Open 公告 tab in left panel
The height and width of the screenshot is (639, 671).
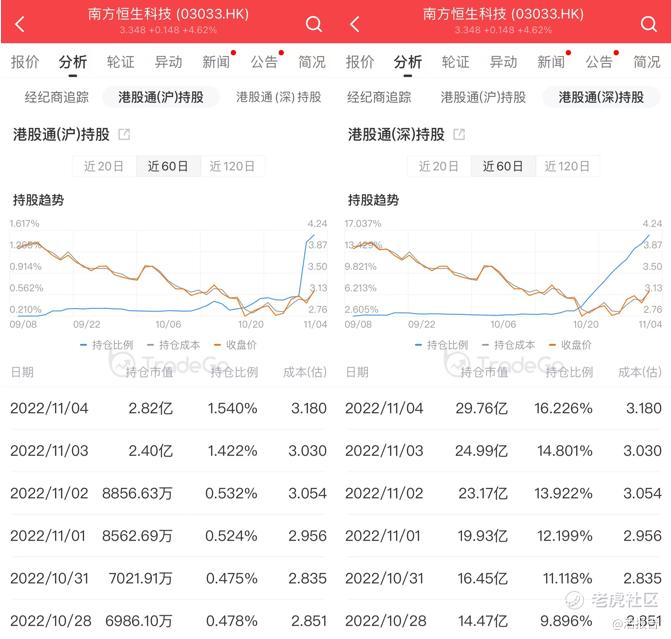pos(264,62)
